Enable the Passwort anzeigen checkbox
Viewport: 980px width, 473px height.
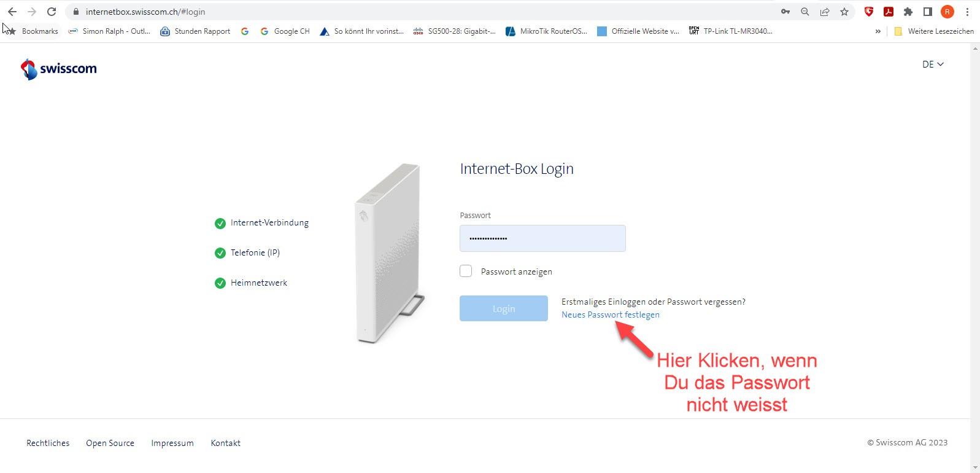[466, 271]
